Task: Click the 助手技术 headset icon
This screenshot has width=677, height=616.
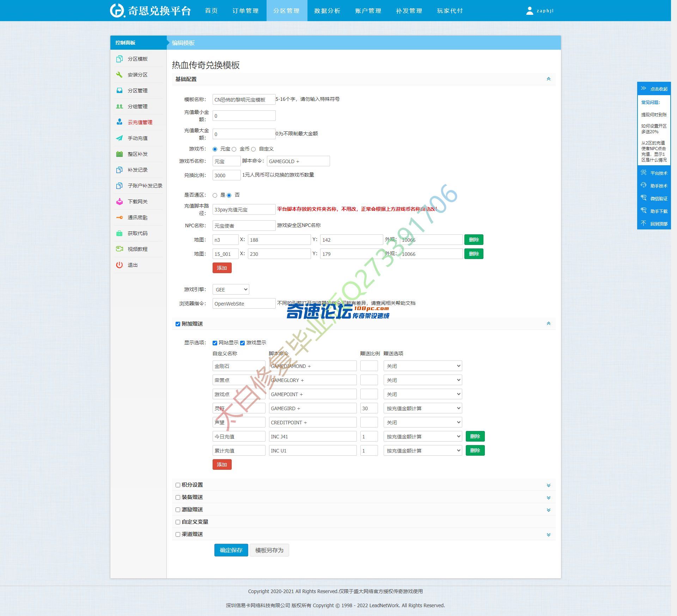Action: (644, 185)
